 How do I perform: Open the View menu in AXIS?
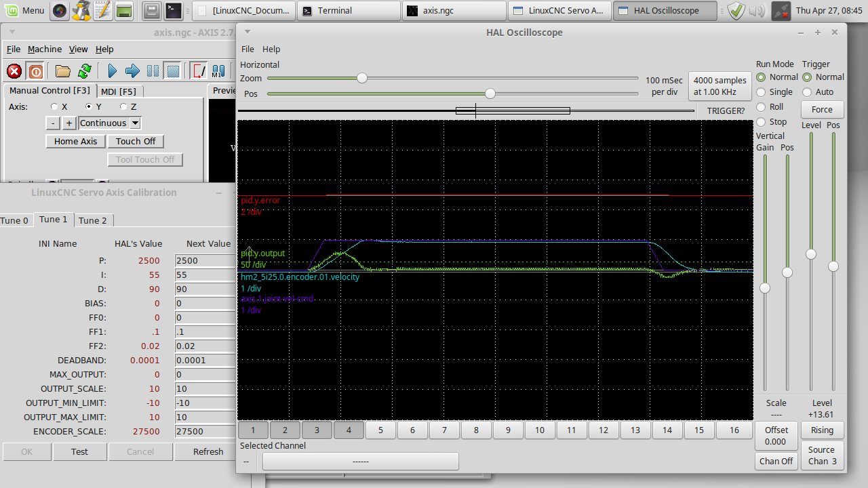[x=79, y=49]
